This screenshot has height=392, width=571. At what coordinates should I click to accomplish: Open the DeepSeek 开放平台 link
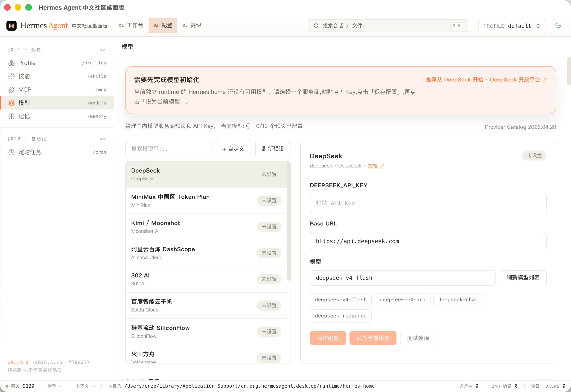point(519,80)
